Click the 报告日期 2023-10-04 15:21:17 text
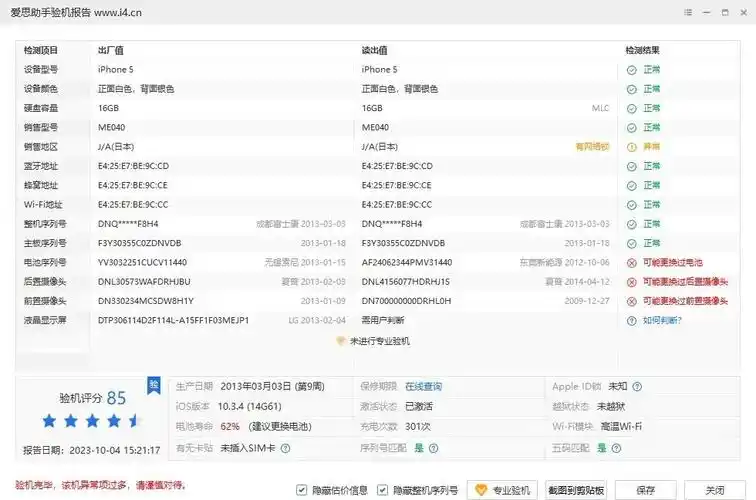 coord(92,450)
